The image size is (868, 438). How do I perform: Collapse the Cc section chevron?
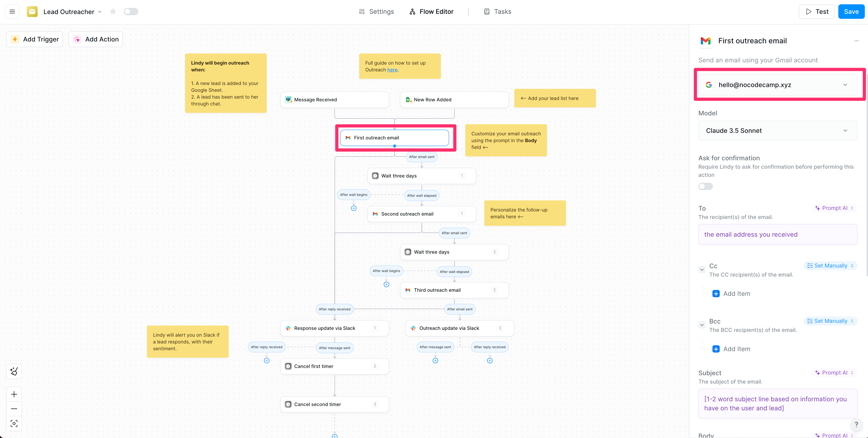pos(702,270)
